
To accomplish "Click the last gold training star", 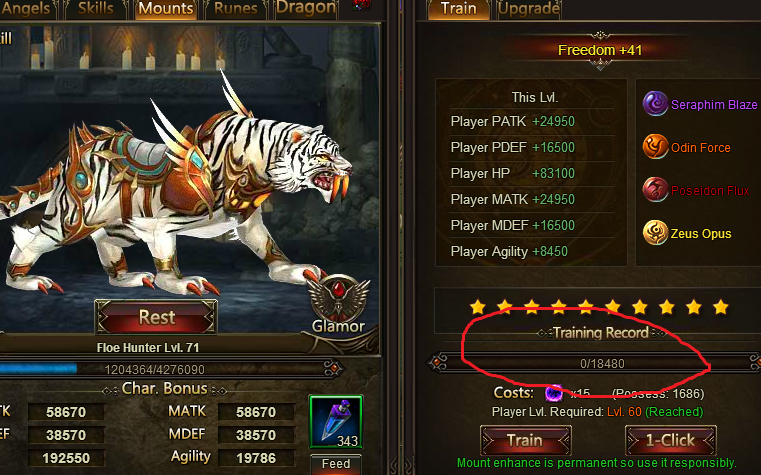I will (721, 307).
